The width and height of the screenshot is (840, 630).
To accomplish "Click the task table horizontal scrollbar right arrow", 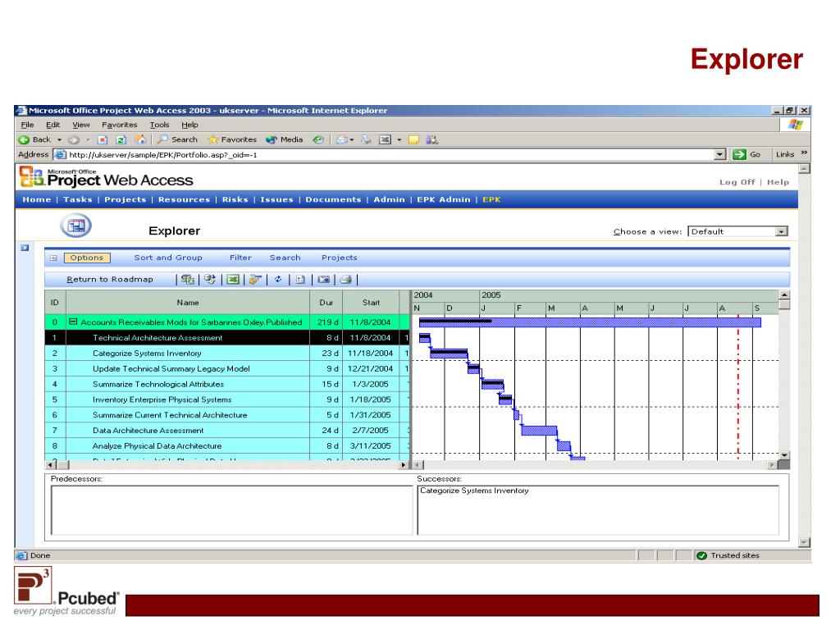I will click(404, 465).
